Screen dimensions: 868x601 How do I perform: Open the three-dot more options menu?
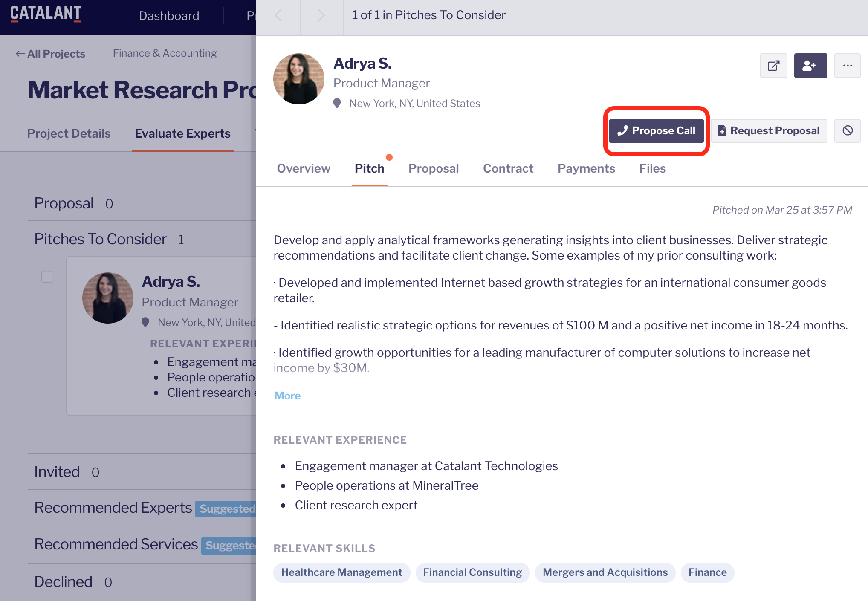coord(847,66)
